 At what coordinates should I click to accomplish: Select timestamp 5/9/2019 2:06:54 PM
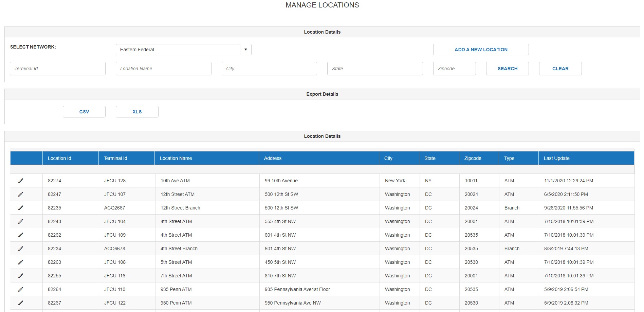(566, 289)
